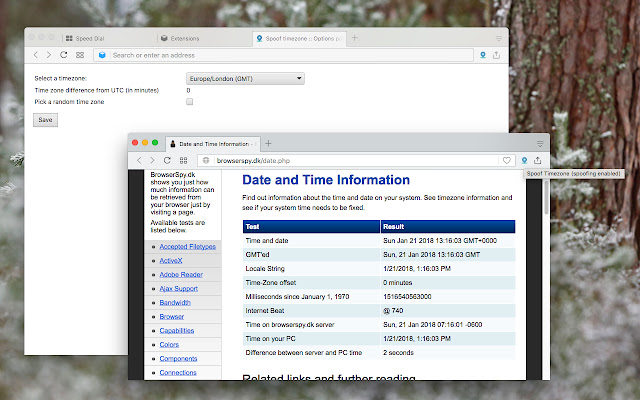Open the Europe/London timezone dropdown

[245, 78]
